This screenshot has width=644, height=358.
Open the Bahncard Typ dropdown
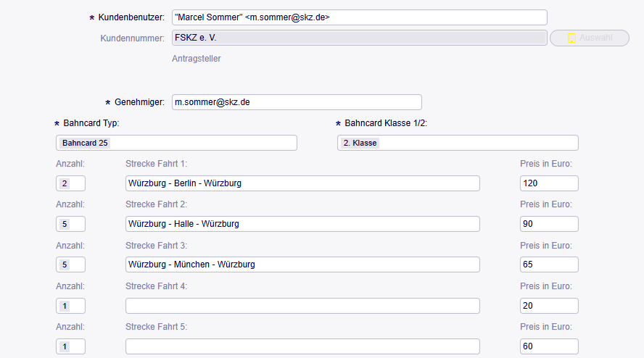point(176,143)
